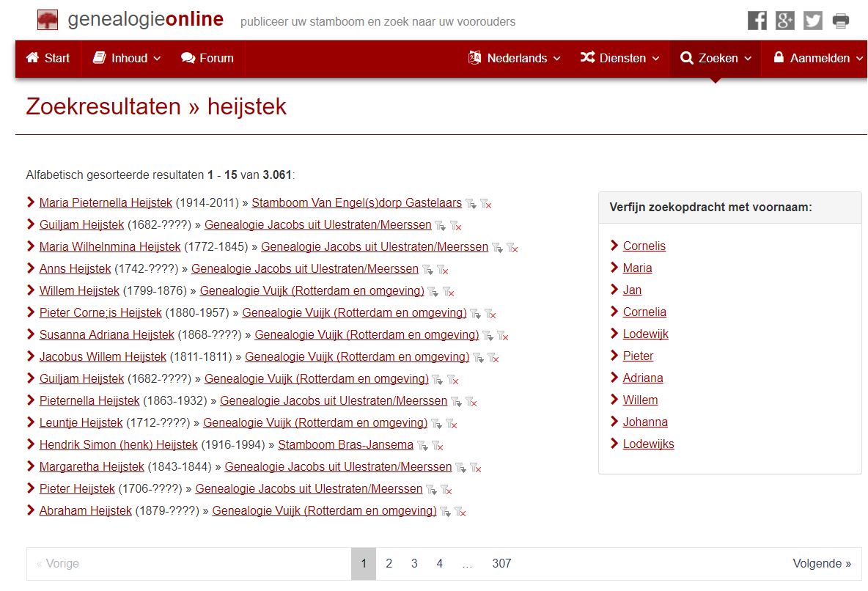868x591 pixels.
Task: Go to the Start menu item
Action: (48, 58)
